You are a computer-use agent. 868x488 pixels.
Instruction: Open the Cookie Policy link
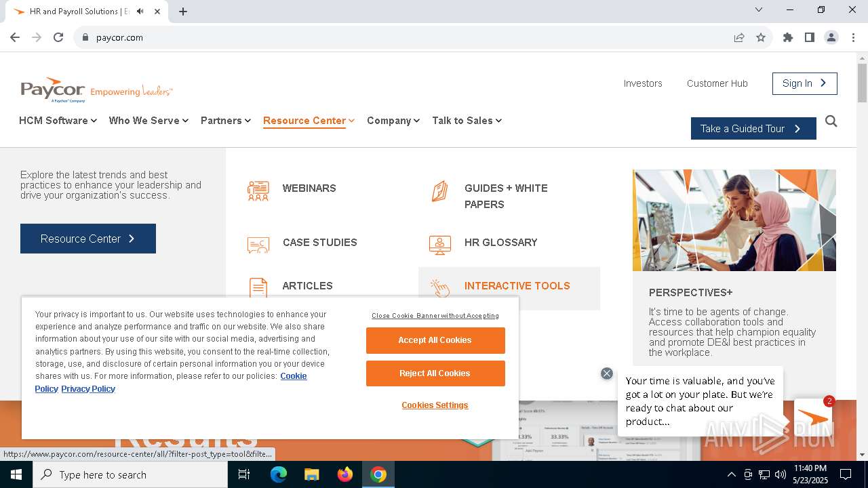(293, 376)
